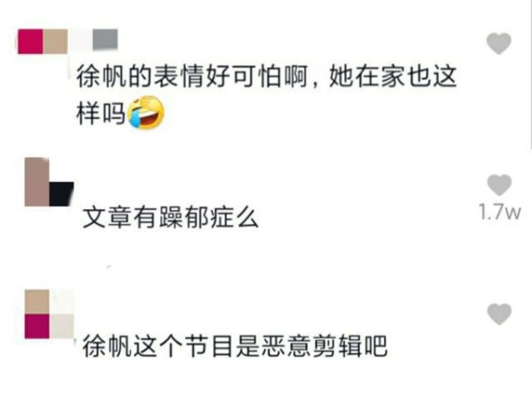This screenshot has height=406, width=532.
Task: Click the tan square atop the third avatar
Action: (x=36, y=301)
